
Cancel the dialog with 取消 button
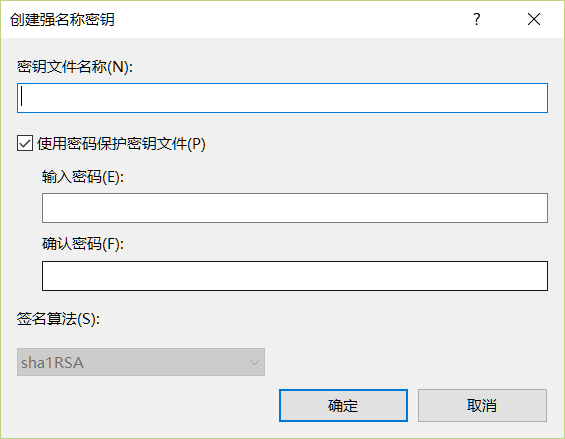point(482,405)
